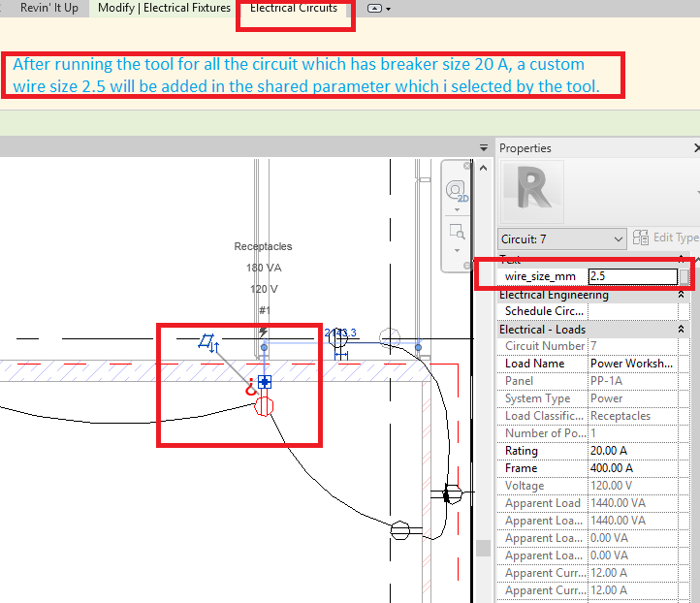The height and width of the screenshot is (603, 700).
Task: Close the Properties palette
Action: tap(696, 147)
